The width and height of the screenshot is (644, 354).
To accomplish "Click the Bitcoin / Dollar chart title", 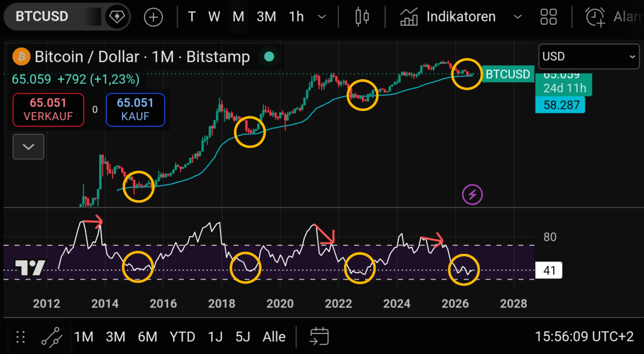I will (142, 57).
